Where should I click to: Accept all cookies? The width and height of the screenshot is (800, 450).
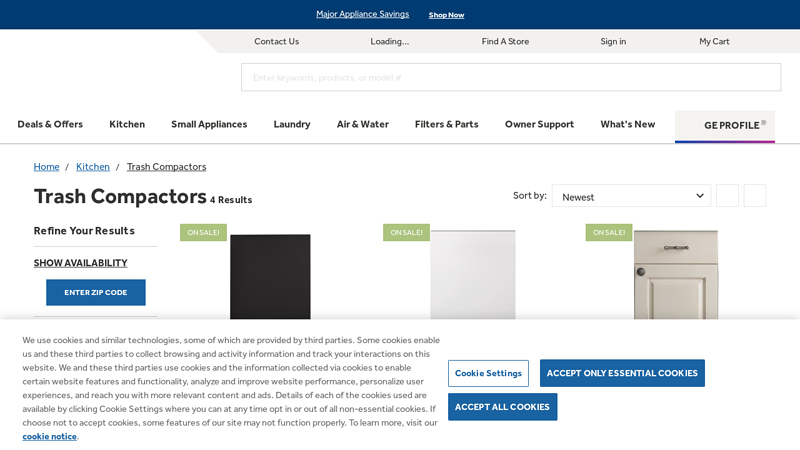pos(502,407)
